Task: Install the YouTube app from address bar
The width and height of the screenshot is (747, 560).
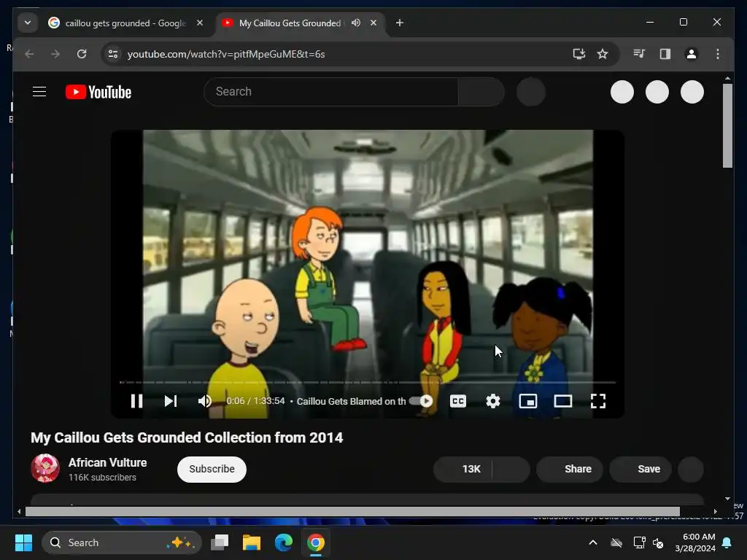Action: tap(578, 54)
